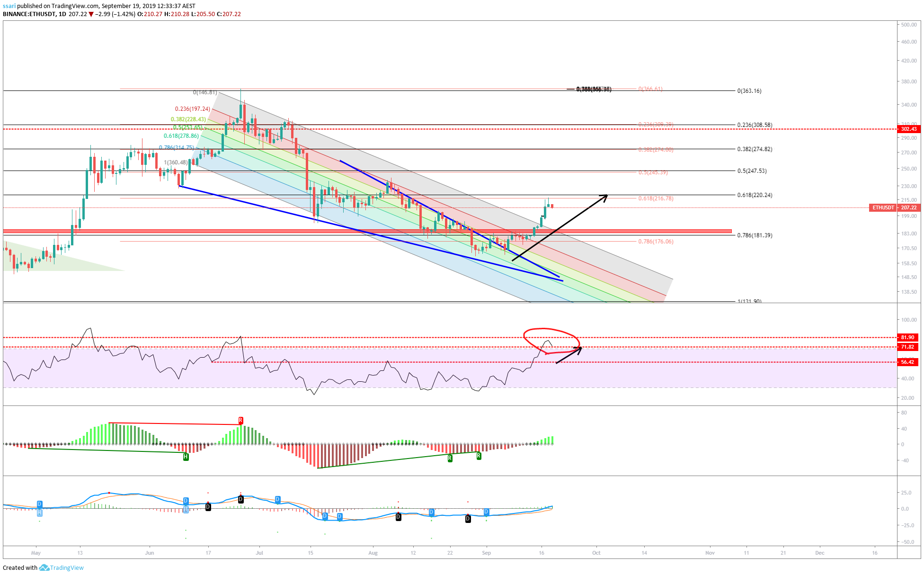Click channel label 0.382(228.43)
This screenshot has width=924, height=576.
click(188, 119)
